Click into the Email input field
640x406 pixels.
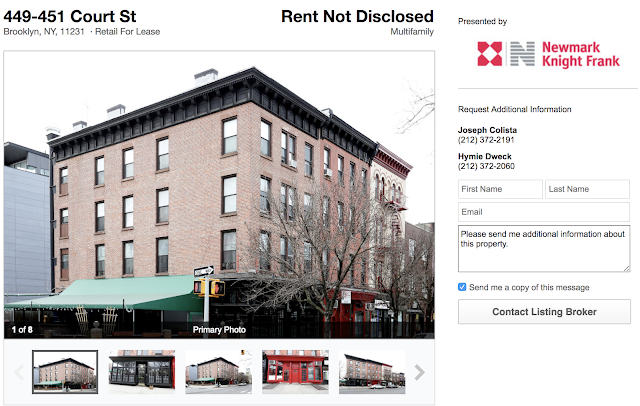click(x=544, y=212)
